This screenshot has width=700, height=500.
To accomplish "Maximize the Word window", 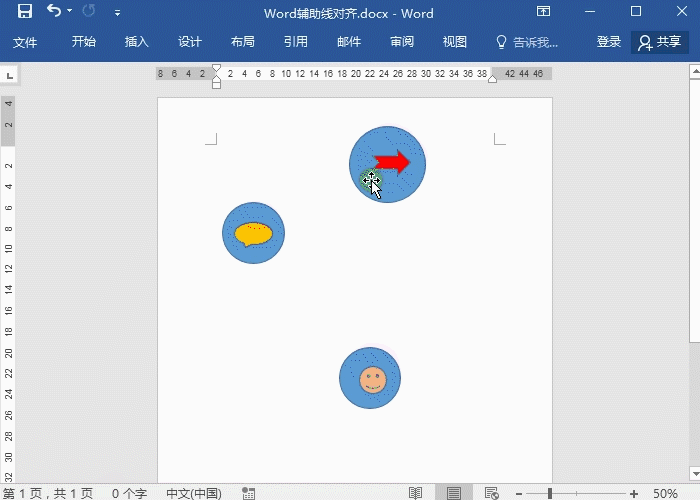I will pos(636,11).
